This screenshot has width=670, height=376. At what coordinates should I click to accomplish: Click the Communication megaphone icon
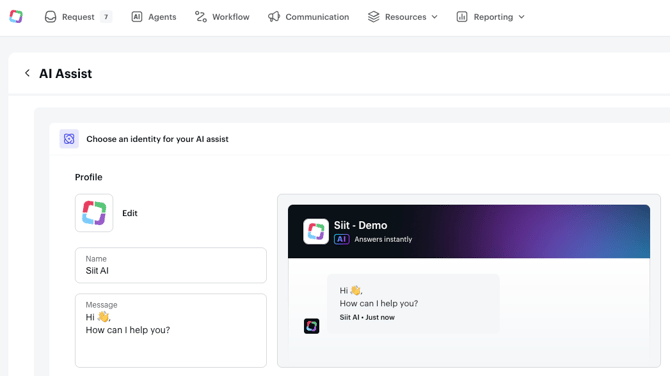[x=274, y=17]
